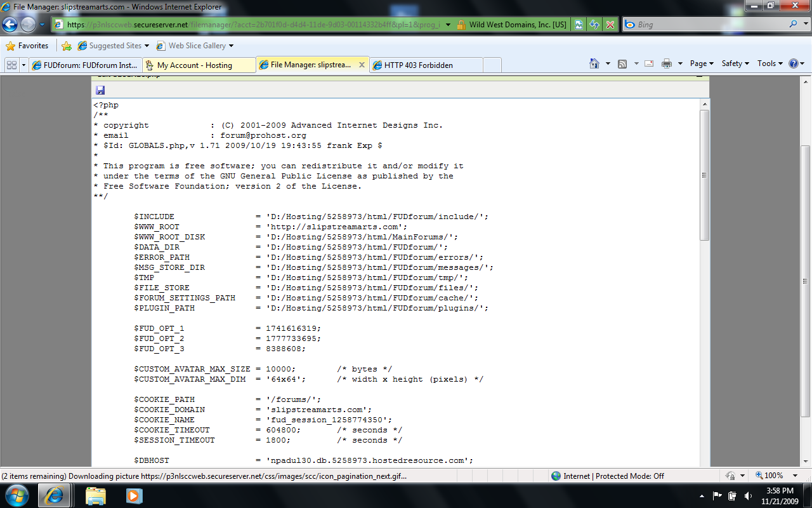812x508 pixels.
Task: Click the Read Mail envelope icon
Action: pos(649,63)
